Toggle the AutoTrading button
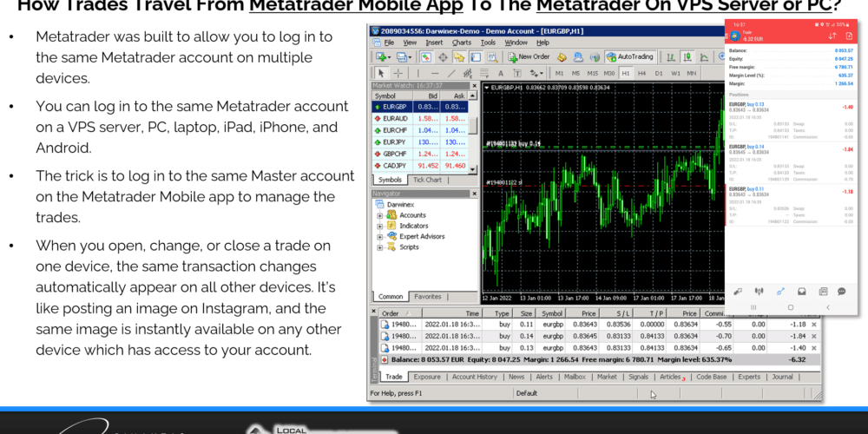868x434 pixels. (x=630, y=57)
